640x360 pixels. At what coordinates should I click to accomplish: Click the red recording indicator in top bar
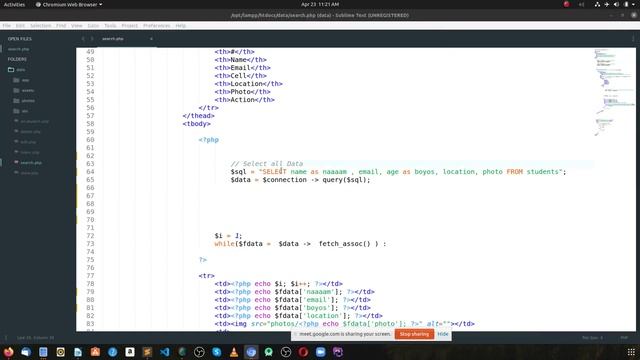coord(567,4)
